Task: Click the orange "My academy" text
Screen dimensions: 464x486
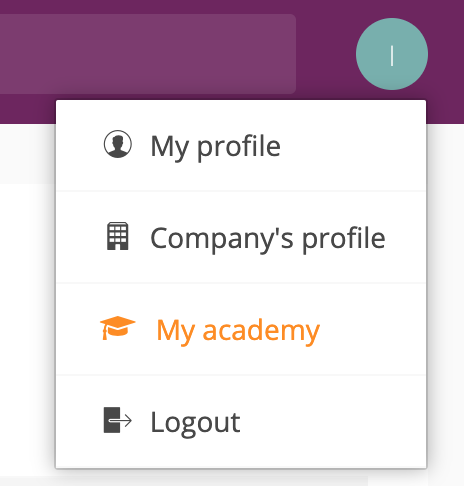Action: [x=238, y=330]
